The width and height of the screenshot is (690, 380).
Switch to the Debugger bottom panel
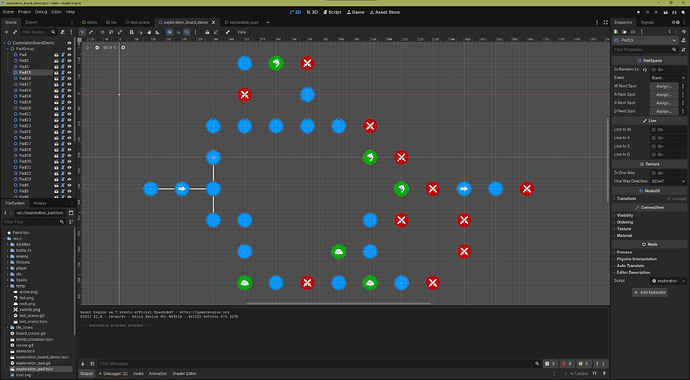coord(113,373)
